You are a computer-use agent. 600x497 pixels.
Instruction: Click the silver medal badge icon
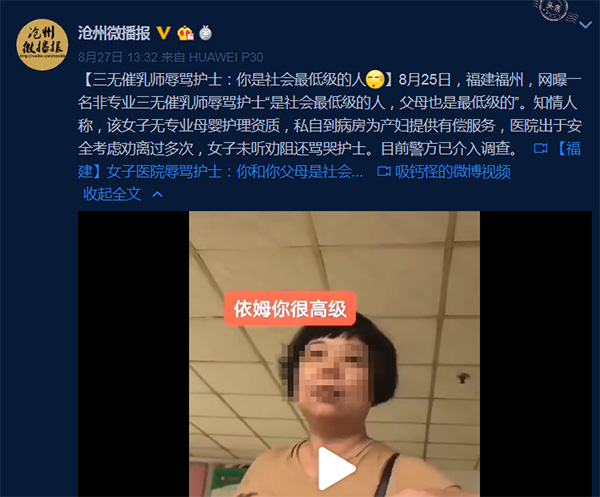coord(206,33)
